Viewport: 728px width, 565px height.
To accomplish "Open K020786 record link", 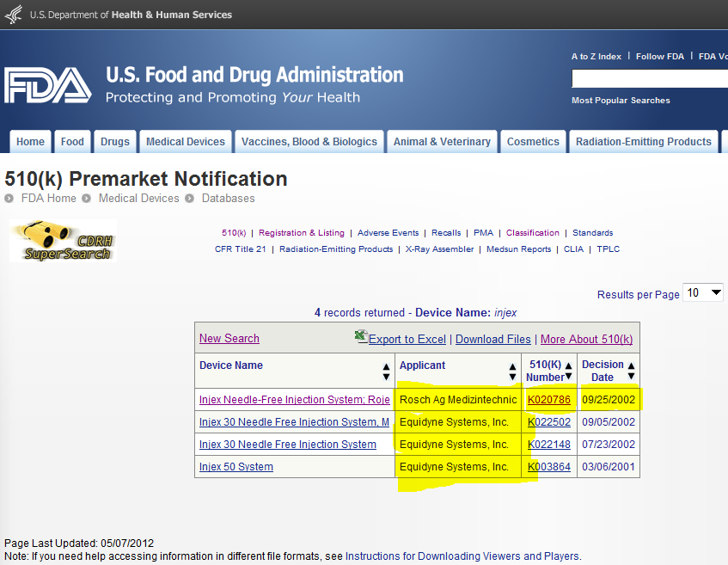I will tap(548, 400).
